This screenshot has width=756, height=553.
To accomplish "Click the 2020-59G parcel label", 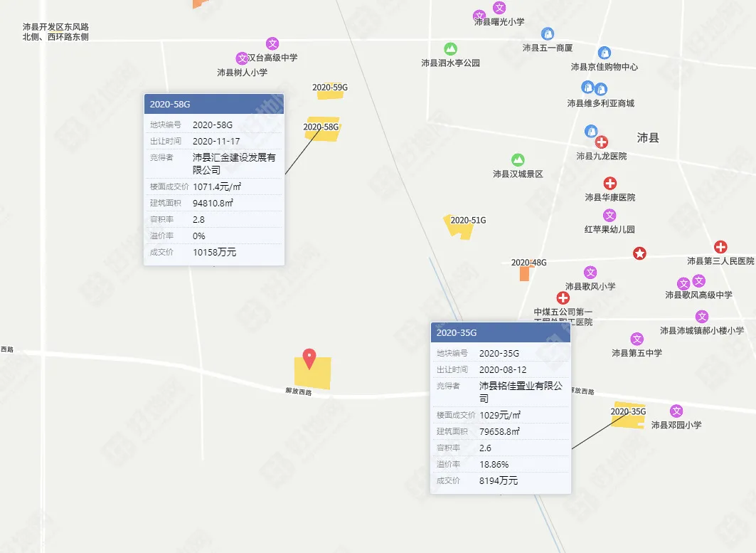I will 331,86.
